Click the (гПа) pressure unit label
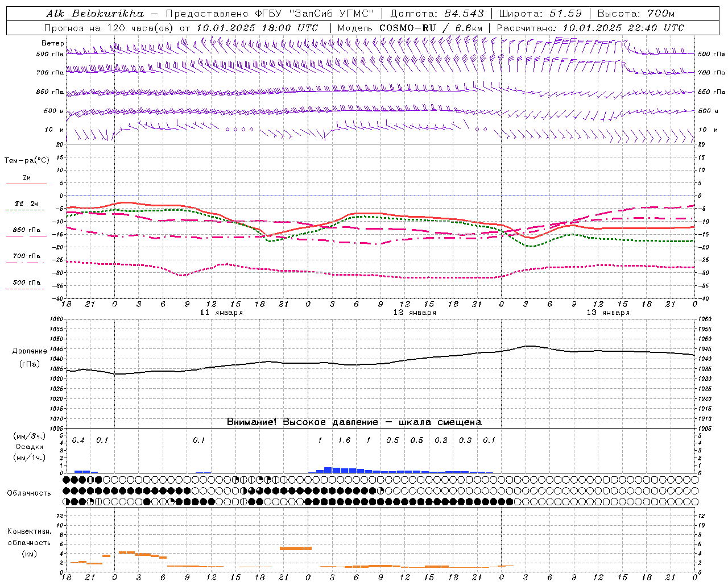This screenshot has width=728, height=582. 30,364
